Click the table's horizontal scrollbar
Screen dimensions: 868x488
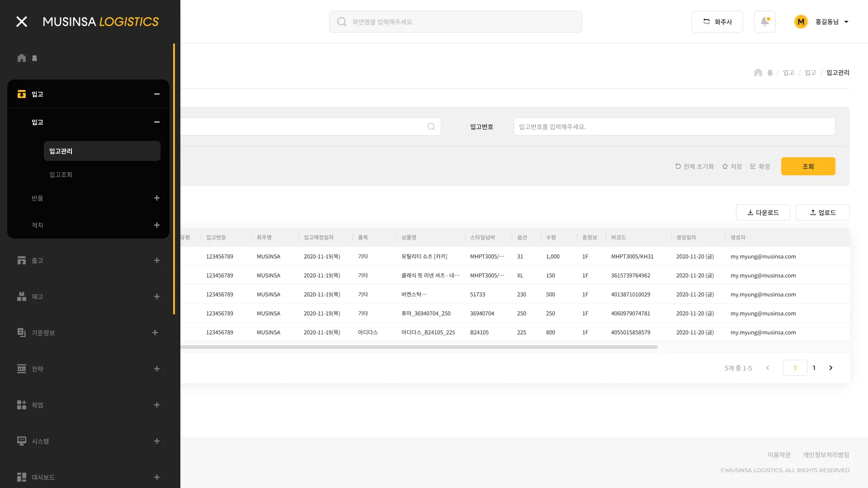(419, 347)
